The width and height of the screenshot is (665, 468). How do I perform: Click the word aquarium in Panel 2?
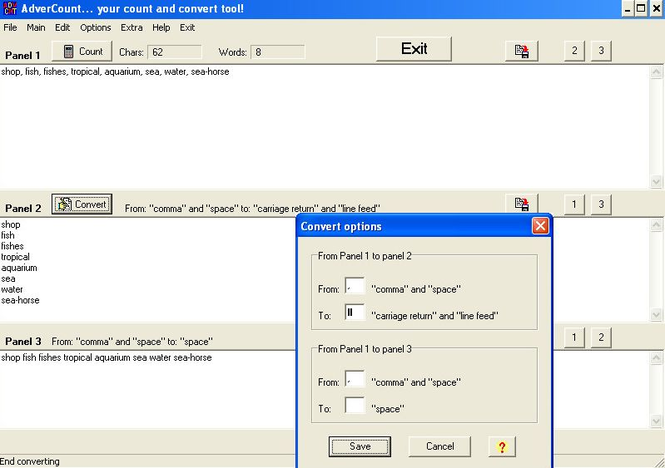click(x=19, y=268)
